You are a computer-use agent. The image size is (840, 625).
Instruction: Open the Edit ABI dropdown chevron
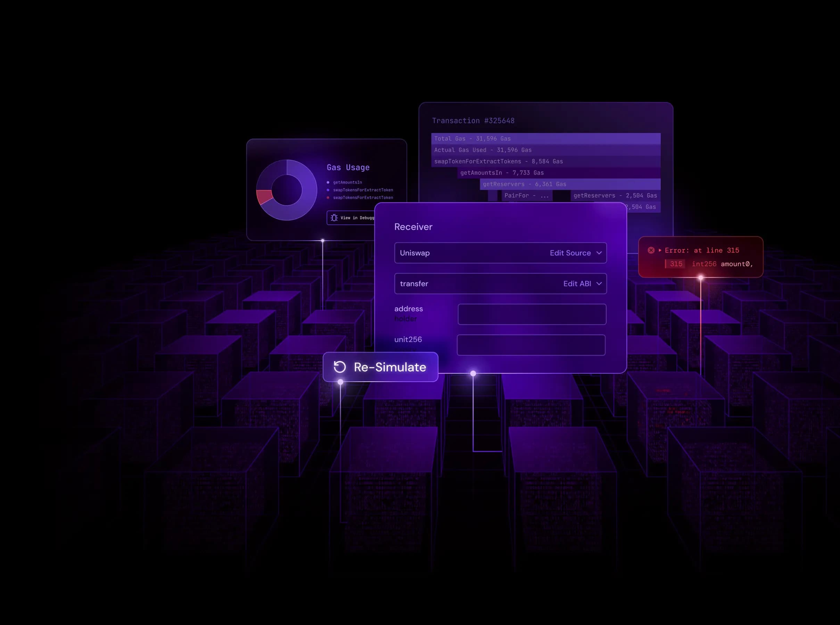[x=599, y=283]
